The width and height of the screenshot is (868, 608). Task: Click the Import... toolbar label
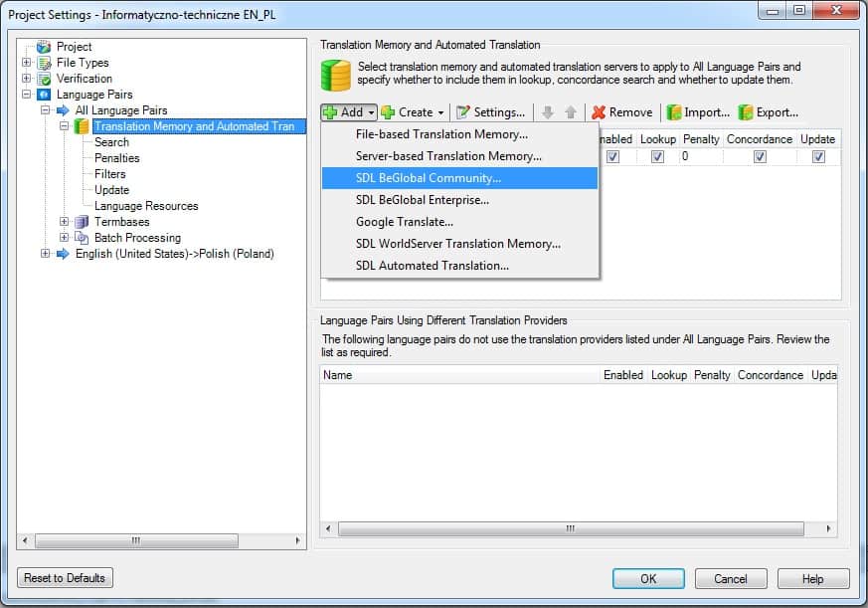pyautogui.click(x=707, y=112)
